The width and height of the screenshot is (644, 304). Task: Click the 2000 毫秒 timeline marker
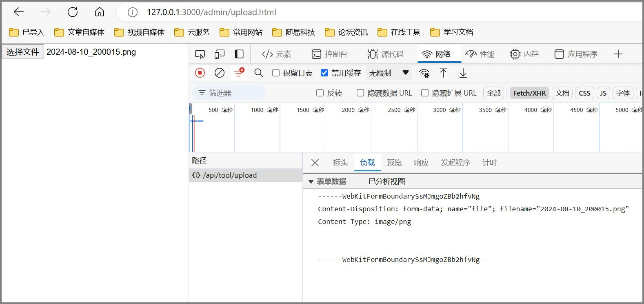coord(355,110)
